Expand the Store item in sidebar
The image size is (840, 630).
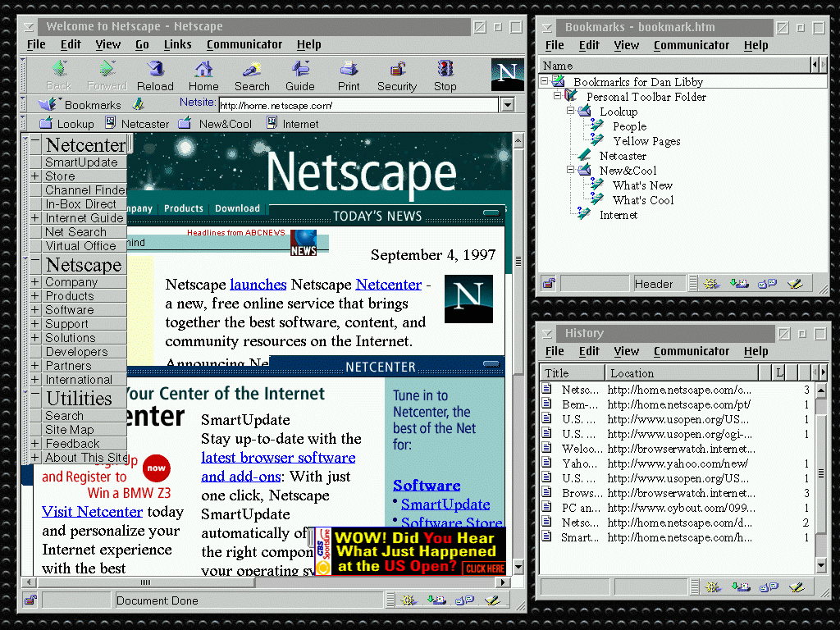(35, 176)
